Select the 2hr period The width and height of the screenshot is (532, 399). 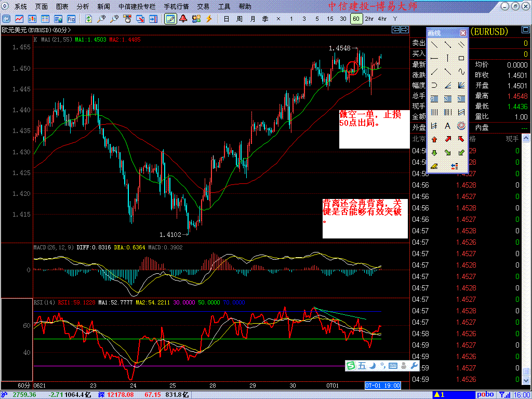(369, 19)
